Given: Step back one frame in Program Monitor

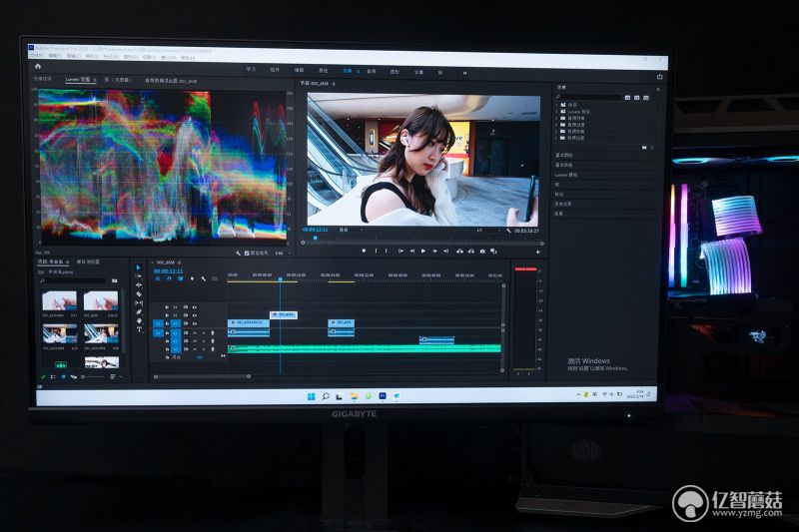Looking at the screenshot, I should click(411, 251).
